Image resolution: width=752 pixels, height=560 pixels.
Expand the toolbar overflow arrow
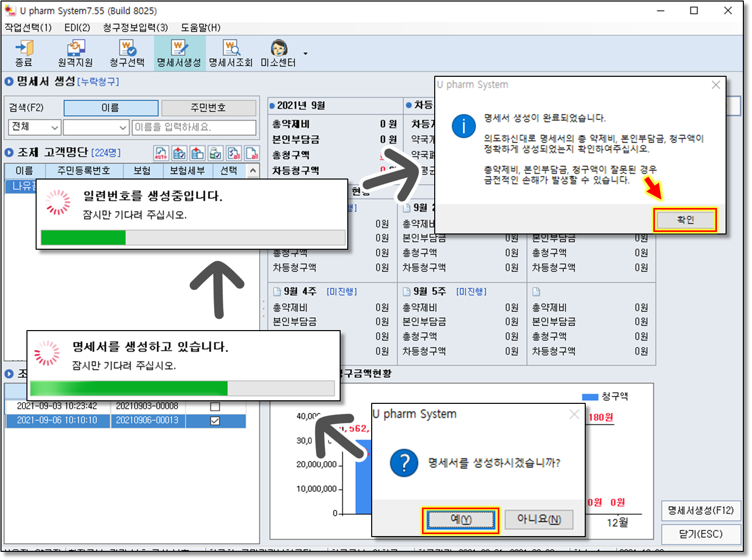305,53
